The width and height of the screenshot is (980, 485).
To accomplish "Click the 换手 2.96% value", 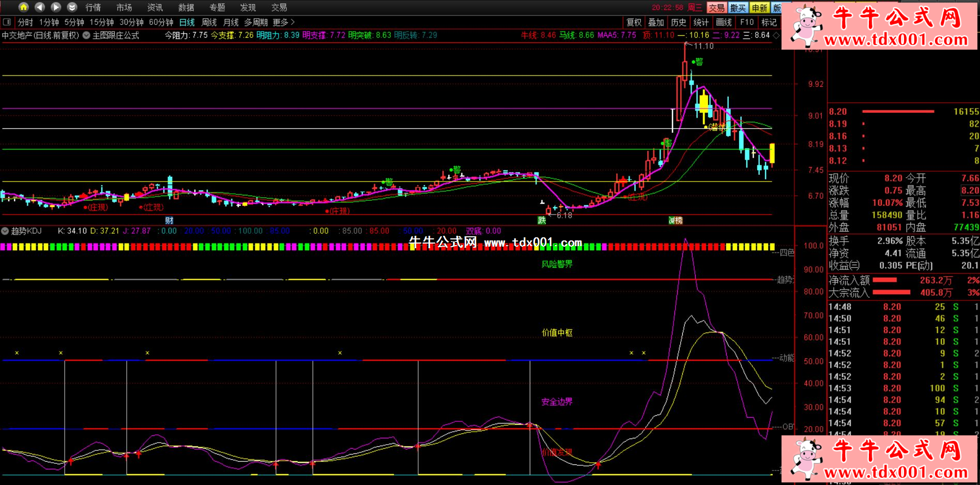I will coord(890,241).
